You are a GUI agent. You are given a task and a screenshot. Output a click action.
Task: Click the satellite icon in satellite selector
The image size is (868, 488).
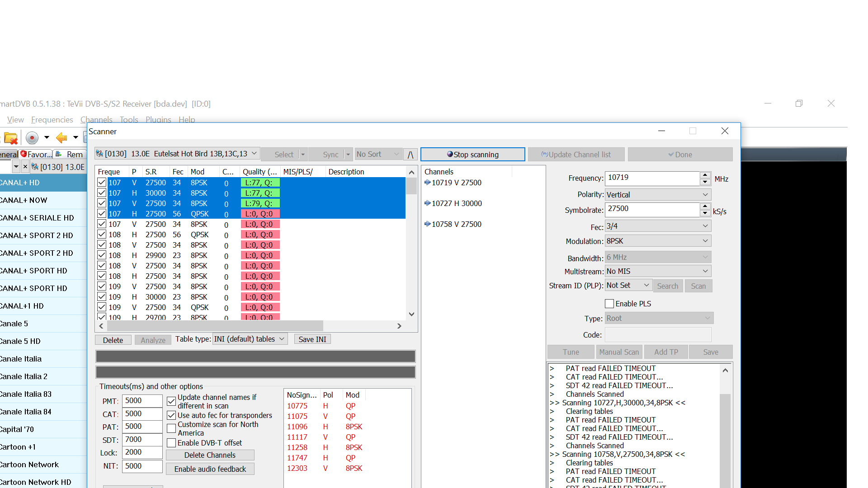click(99, 154)
